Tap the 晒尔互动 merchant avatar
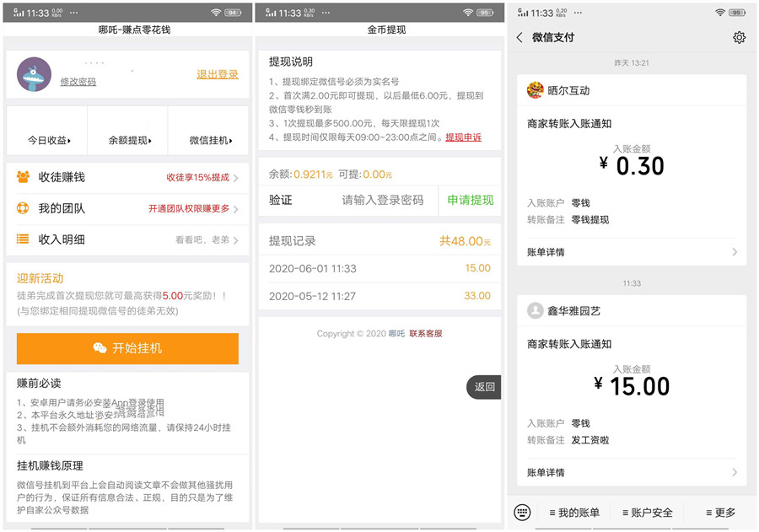The image size is (759, 532). pos(535,90)
